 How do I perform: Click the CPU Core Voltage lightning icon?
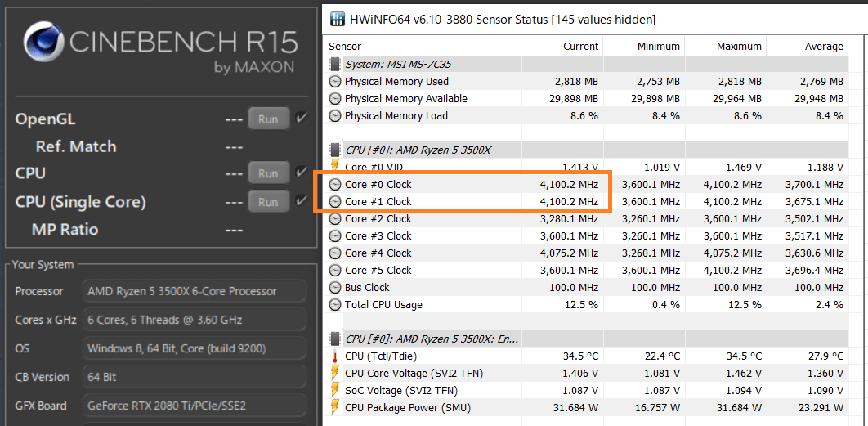click(x=335, y=374)
